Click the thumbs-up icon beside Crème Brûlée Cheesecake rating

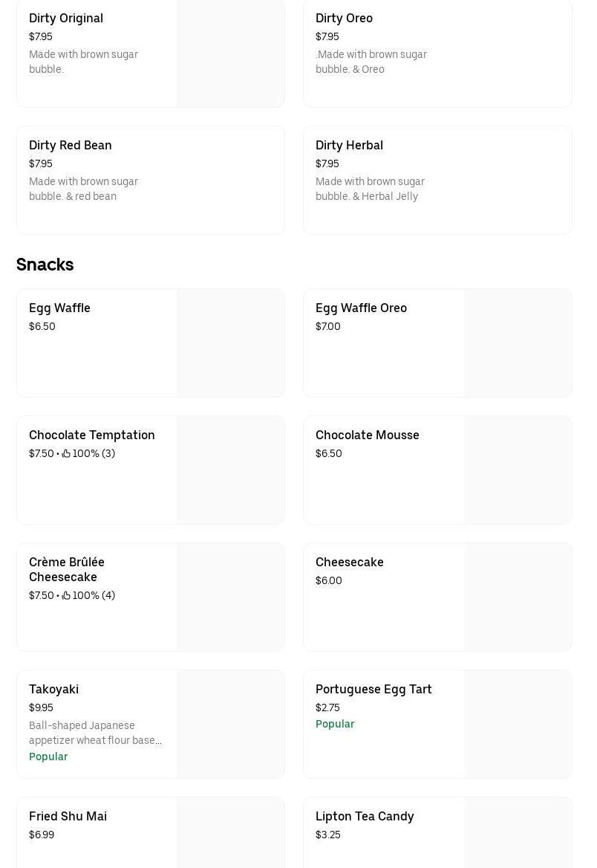pos(66,595)
